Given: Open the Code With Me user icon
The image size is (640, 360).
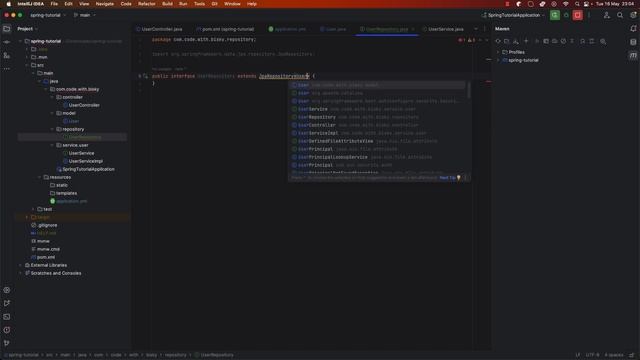Looking at the screenshot, I should (x=607, y=15).
